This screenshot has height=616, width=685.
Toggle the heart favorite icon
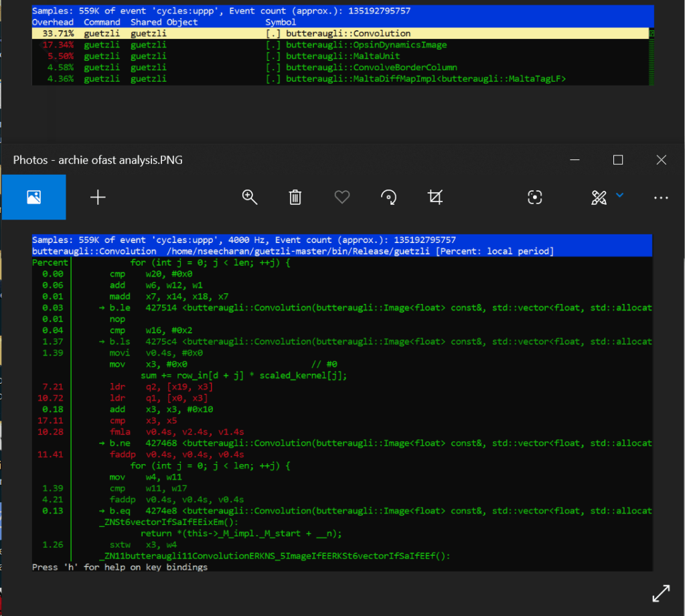pyautogui.click(x=342, y=197)
